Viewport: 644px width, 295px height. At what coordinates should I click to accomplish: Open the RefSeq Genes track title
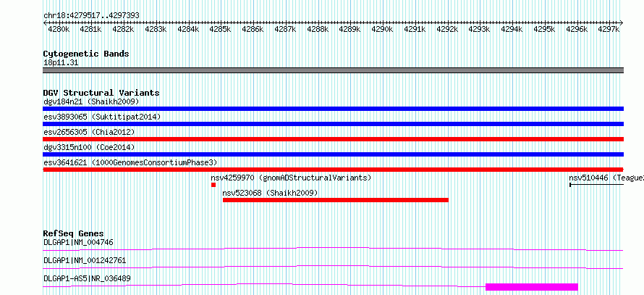74,233
